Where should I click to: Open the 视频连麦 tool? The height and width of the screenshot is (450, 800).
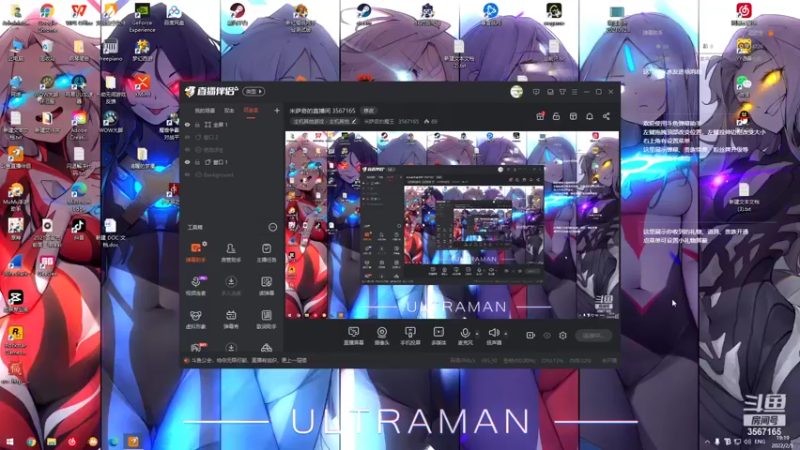click(195, 286)
